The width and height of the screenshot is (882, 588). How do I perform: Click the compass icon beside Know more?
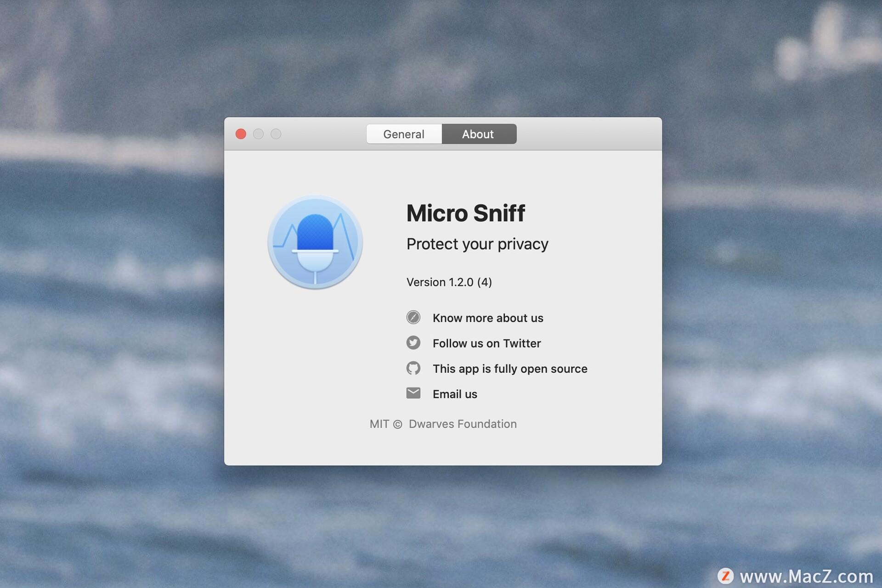click(413, 317)
